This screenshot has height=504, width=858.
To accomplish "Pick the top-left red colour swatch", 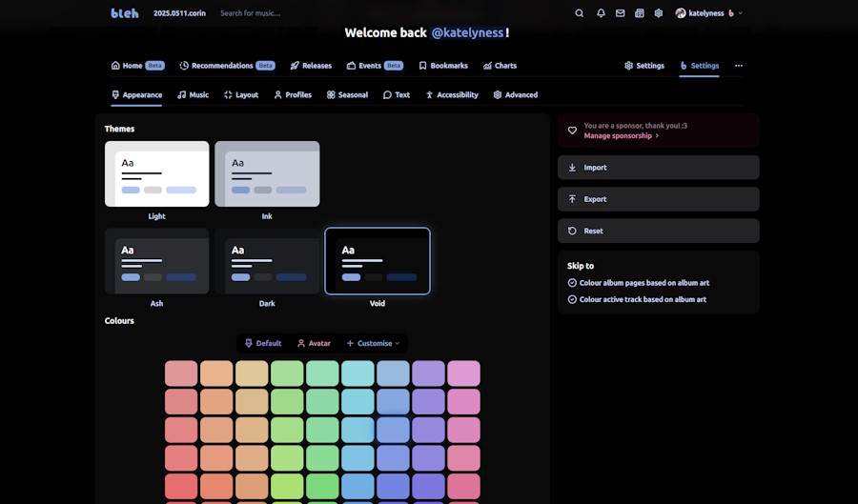I will click(181, 373).
